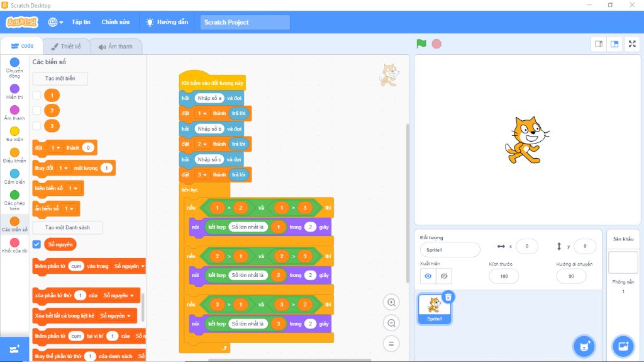
Task: Click the choose a sprite cat button
Action: (584, 346)
